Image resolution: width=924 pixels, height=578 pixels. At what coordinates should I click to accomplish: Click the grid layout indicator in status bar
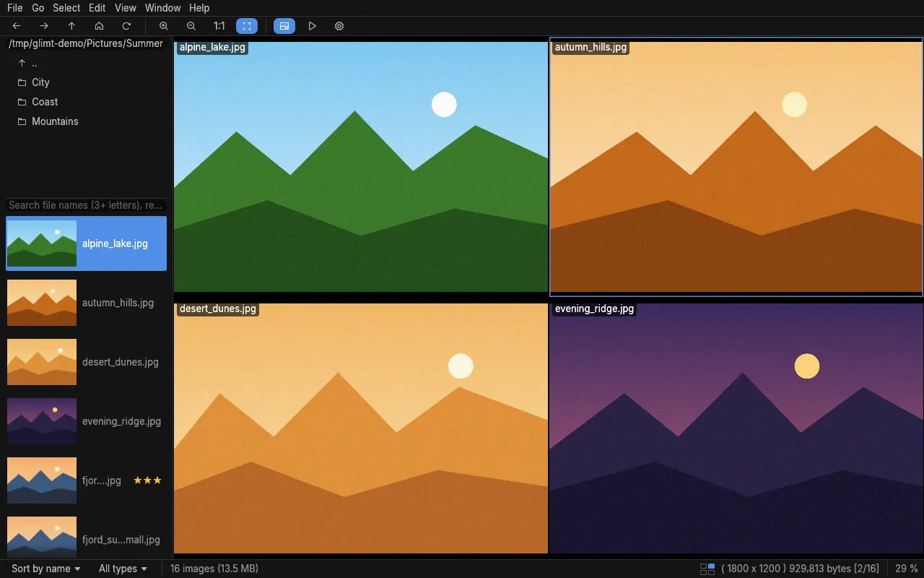pos(707,569)
